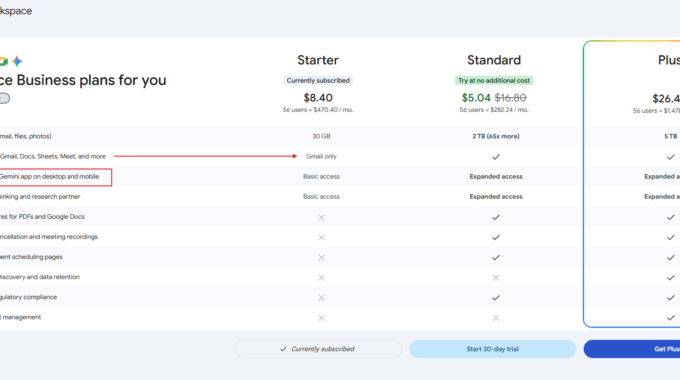Click Standard checkmark in regulatory compliance row
The width and height of the screenshot is (680, 380).
pos(496,298)
